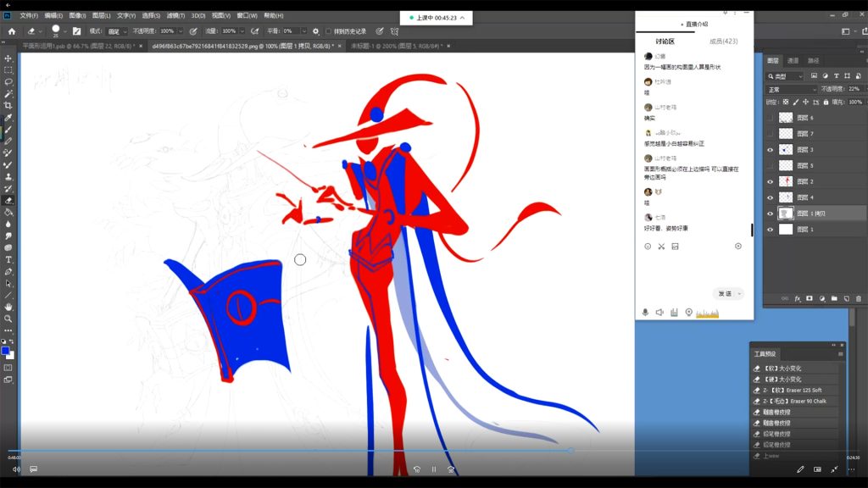Click the 发送 send button
Viewport: 868px width, 488px height.
tap(725, 293)
